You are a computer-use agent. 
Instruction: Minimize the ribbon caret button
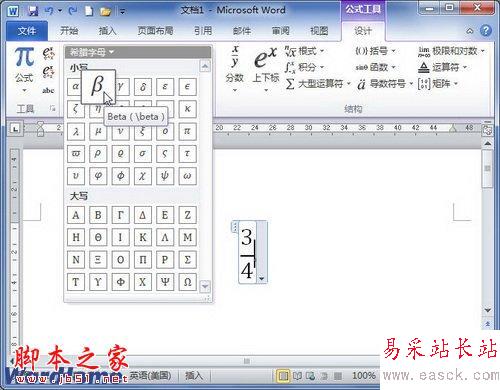(470, 31)
